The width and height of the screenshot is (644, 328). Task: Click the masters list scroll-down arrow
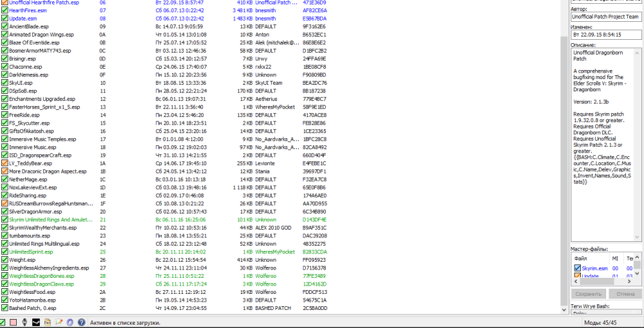[x=637, y=273]
